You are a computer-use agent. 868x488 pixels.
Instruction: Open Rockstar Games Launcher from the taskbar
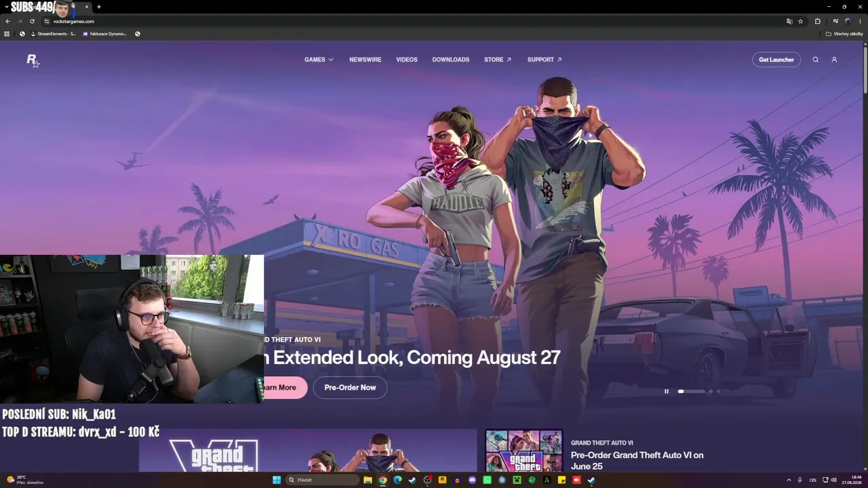pos(442,480)
